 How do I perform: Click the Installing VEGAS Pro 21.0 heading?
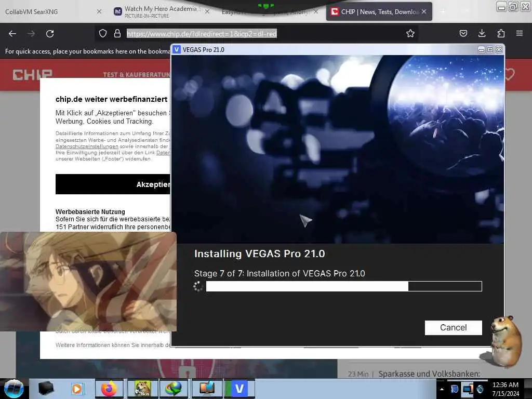[x=260, y=254]
